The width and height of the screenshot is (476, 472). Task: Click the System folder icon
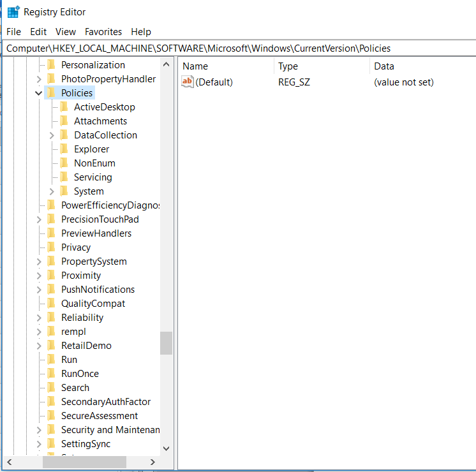pyautogui.click(x=64, y=191)
